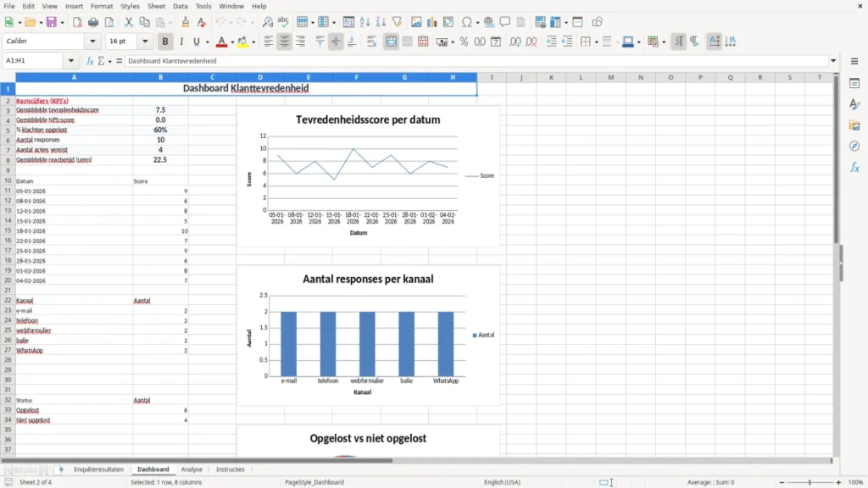Format cells as date
The height and width of the screenshot is (488, 868).
click(x=496, y=42)
